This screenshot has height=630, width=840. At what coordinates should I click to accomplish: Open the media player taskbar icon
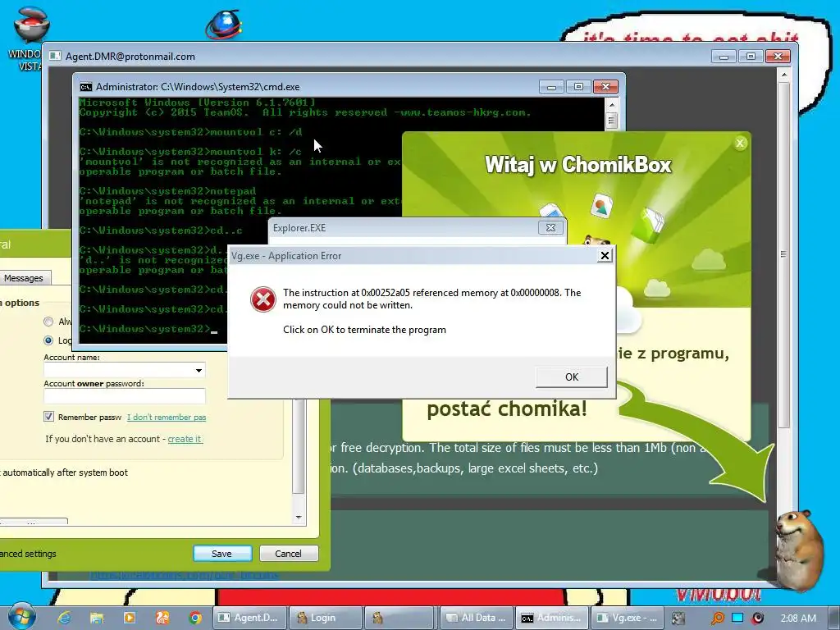click(129, 618)
